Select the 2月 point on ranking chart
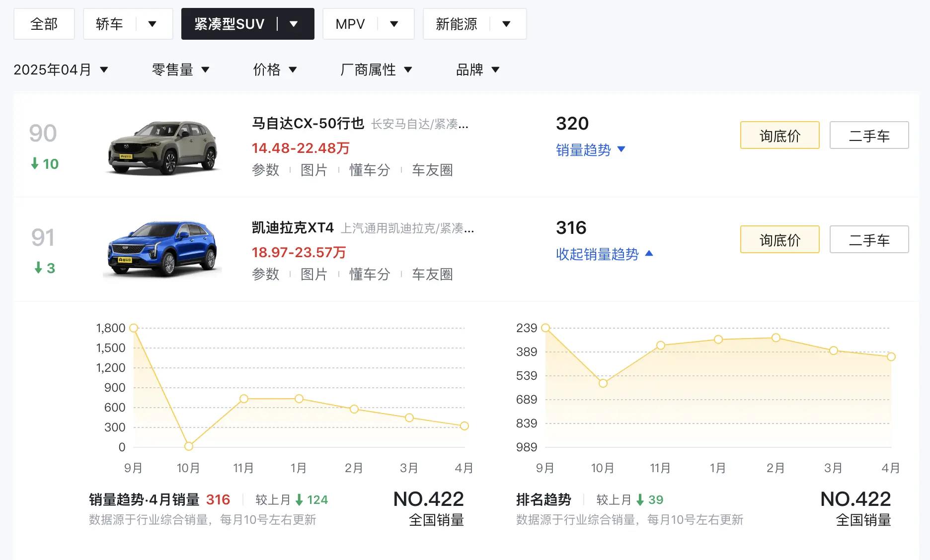This screenshot has height=560, width=930. [776, 338]
